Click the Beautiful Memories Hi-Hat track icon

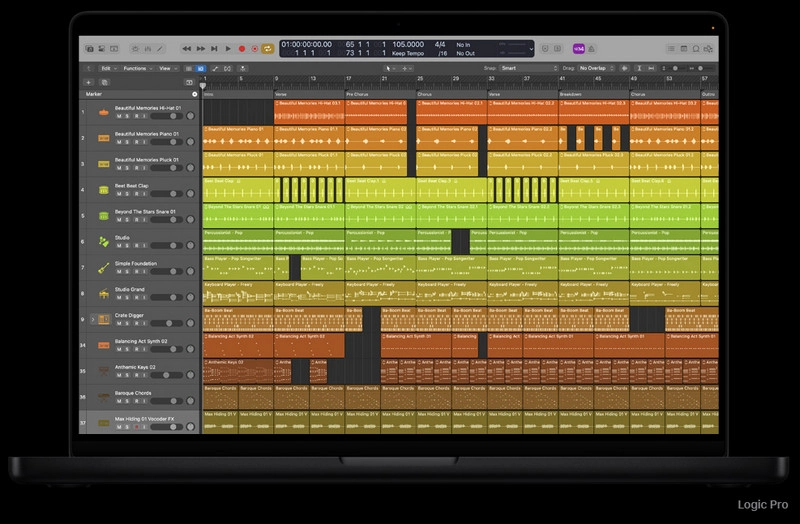point(103,111)
